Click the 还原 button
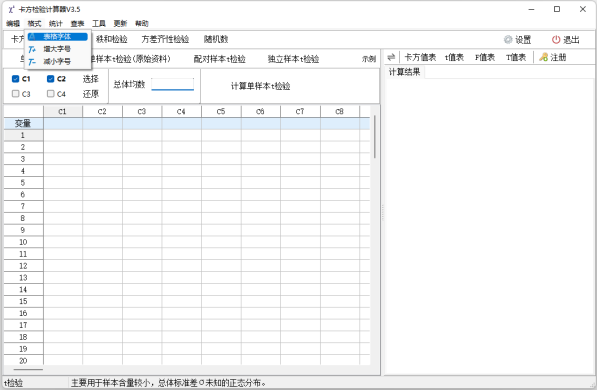The width and height of the screenshot is (597, 390). click(x=91, y=94)
